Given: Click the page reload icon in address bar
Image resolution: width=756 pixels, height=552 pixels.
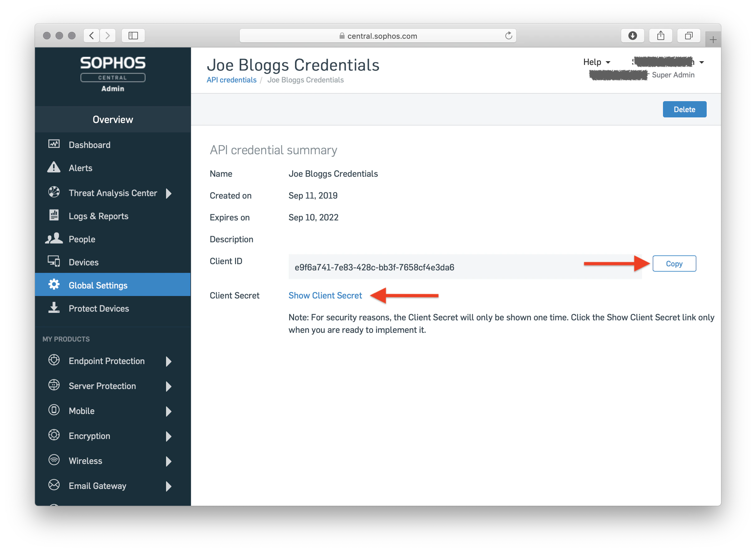Looking at the screenshot, I should 508,36.
